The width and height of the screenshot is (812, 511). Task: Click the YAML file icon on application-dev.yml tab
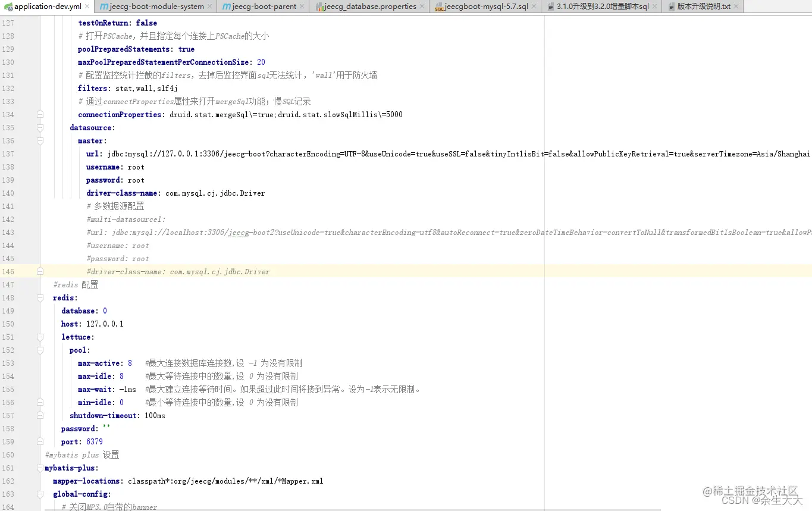coord(8,7)
